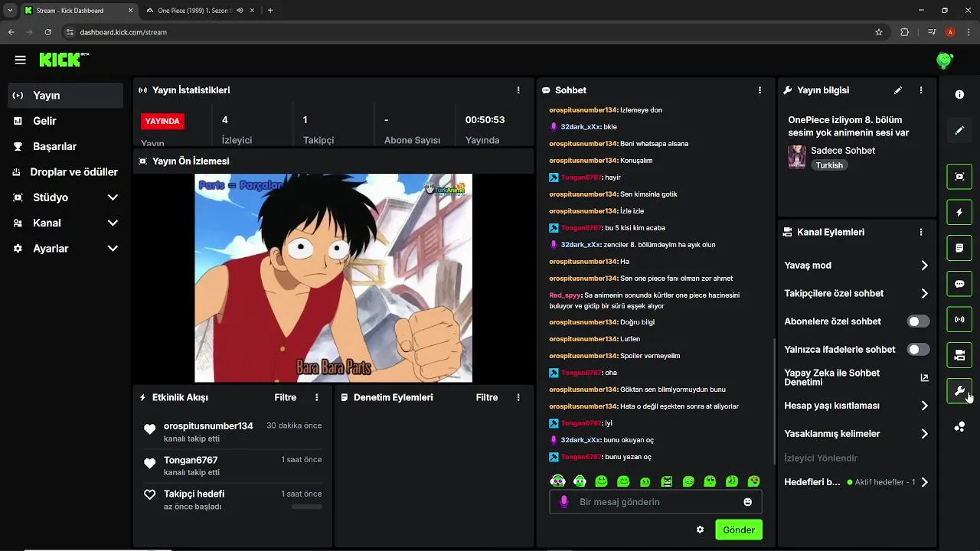Go to Gelir in the left sidebar
This screenshot has height=551, width=980.
point(65,121)
